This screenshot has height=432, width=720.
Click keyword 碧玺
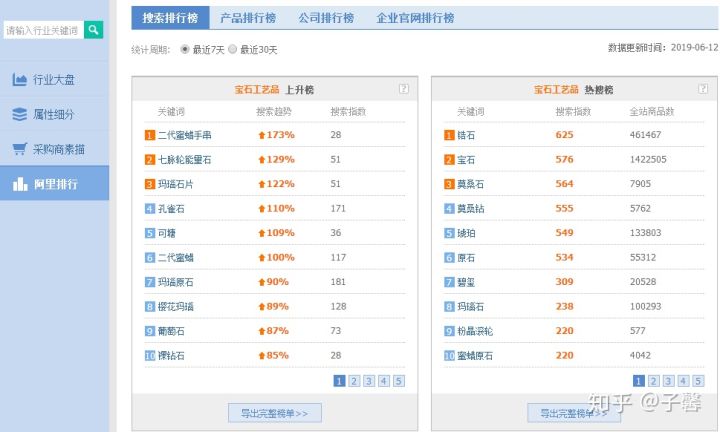tap(466, 282)
